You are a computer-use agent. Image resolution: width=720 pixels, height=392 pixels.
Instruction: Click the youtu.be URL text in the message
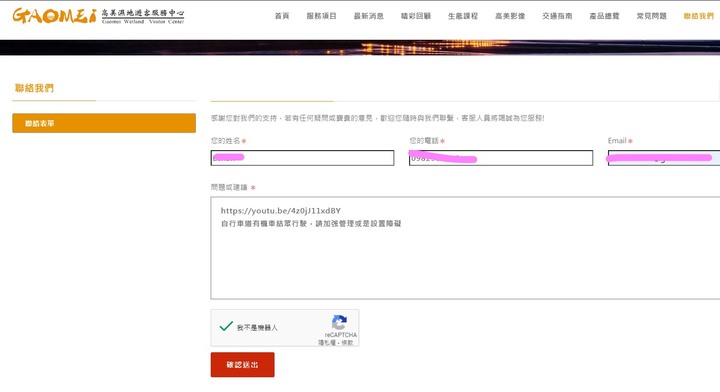click(281, 211)
